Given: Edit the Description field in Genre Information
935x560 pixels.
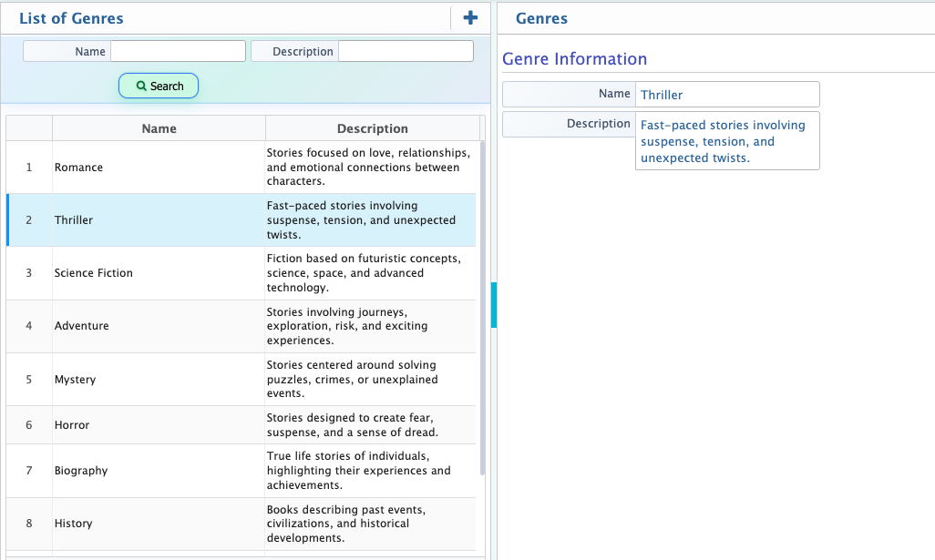Looking at the screenshot, I should pos(726,141).
